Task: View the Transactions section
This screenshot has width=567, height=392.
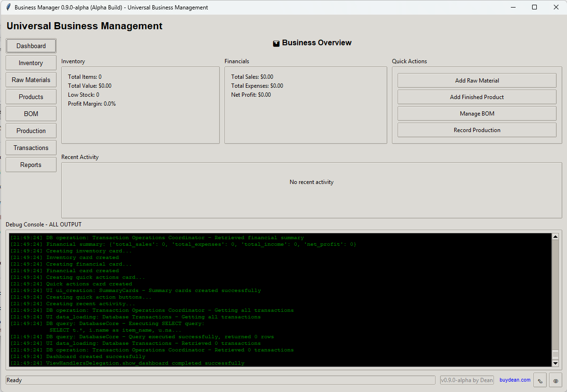Action: (31, 148)
